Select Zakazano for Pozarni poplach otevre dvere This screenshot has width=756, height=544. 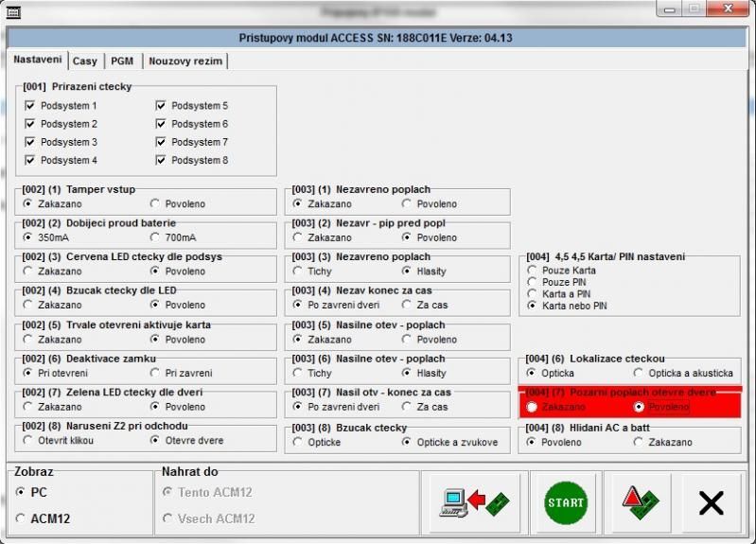tap(534, 407)
